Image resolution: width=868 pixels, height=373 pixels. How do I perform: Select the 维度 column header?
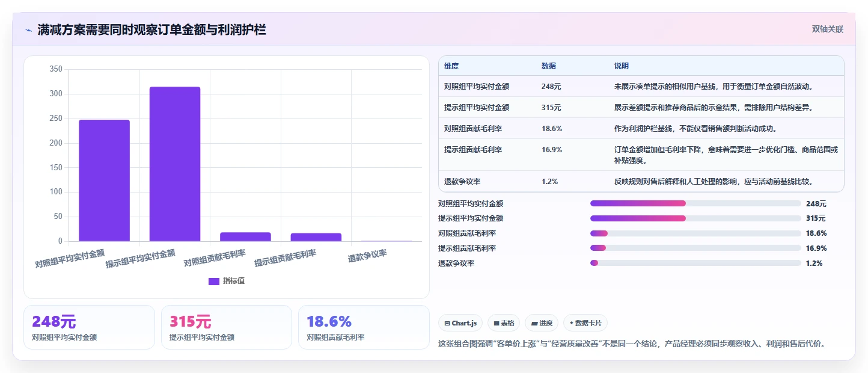point(451,66)
